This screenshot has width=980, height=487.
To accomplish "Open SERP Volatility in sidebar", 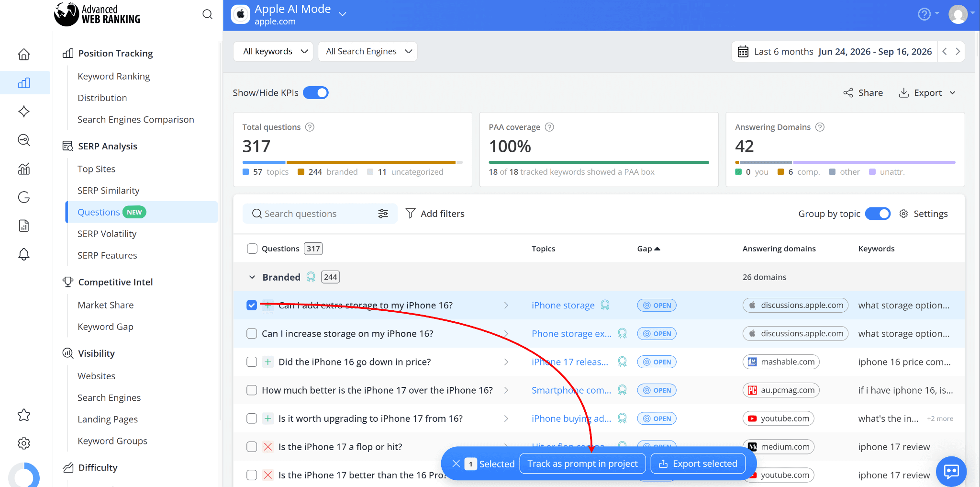I will coord(107,234).
